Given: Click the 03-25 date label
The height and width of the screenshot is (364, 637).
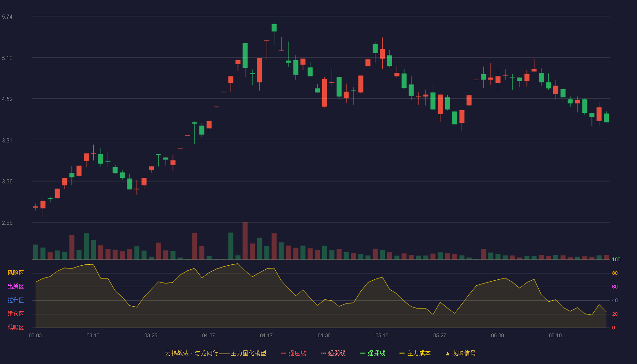Looking at the screenshot, I should coord(151,335).
